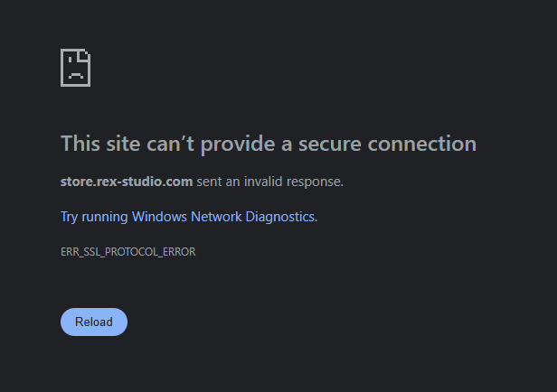The width and height of the screenshot is (557, 392).
Task: Click the folded corner of the page icon
Action: click(x=85, y=54)
